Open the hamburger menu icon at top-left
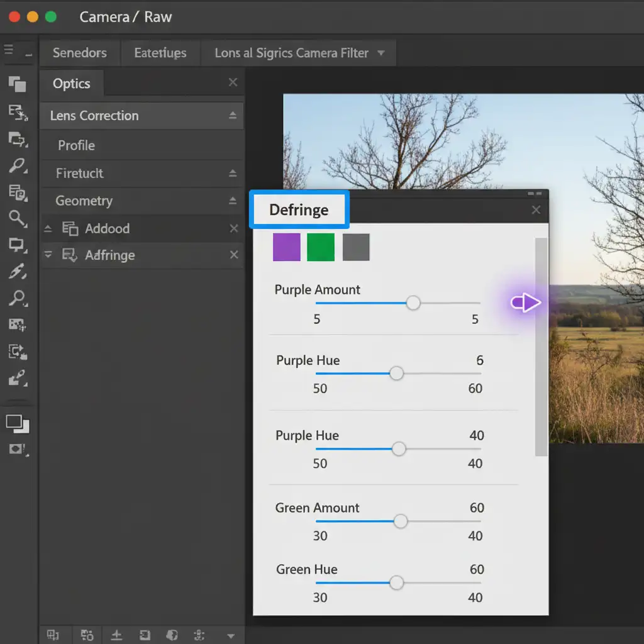The width and height of the screenshot is (644, 644). click(9, 50)
